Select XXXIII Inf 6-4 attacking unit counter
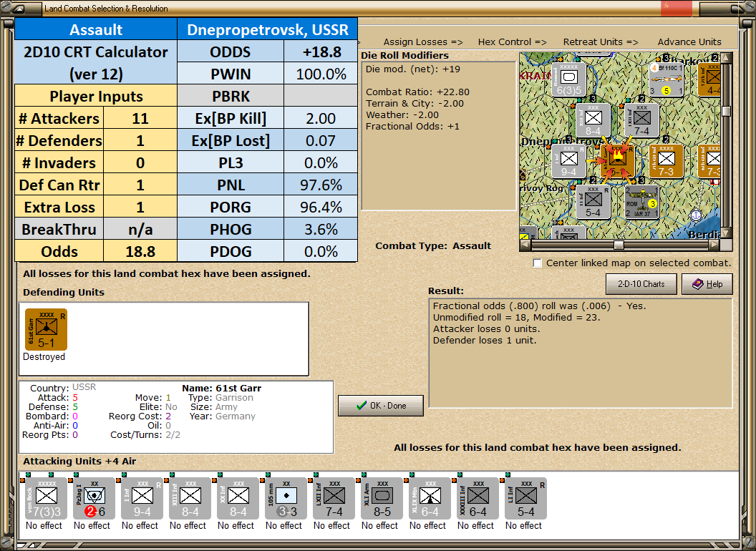This screenshot has height=551, width=756. [x=478, y=499]
